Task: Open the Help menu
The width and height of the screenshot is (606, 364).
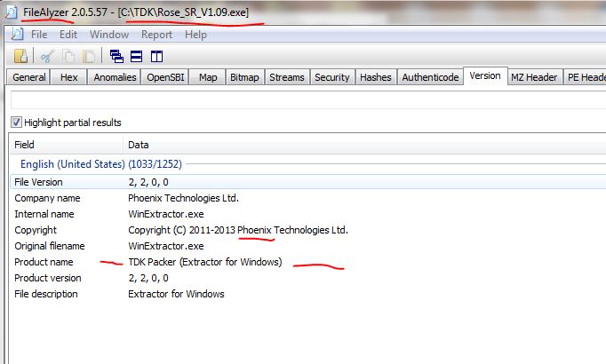Action: click(x=195, y=35)
